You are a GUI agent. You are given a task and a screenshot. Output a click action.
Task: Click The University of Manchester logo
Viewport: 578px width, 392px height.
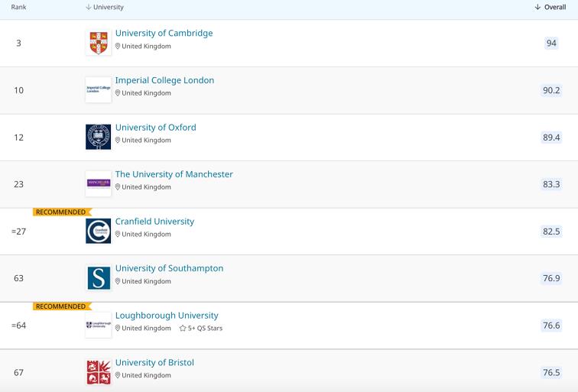pyautogui.click(x=98, y=183)
